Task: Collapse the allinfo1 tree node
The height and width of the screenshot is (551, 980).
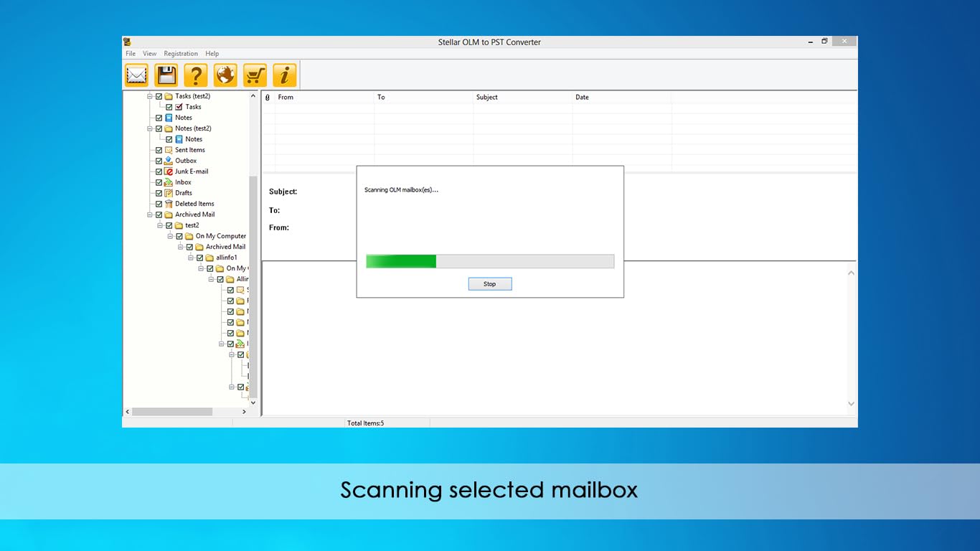Action: click(191, 258)
